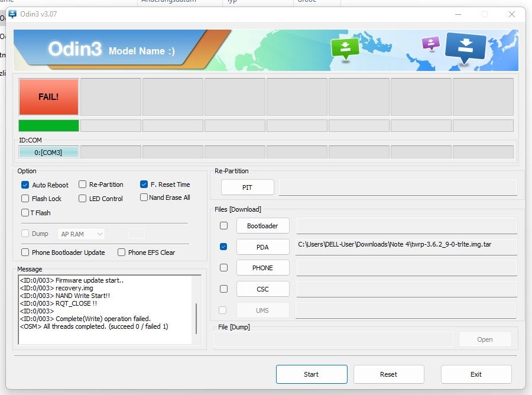The height and width of the screenshot is (395, 532).
Task: Click the Reset button
Action: [388, 374]
